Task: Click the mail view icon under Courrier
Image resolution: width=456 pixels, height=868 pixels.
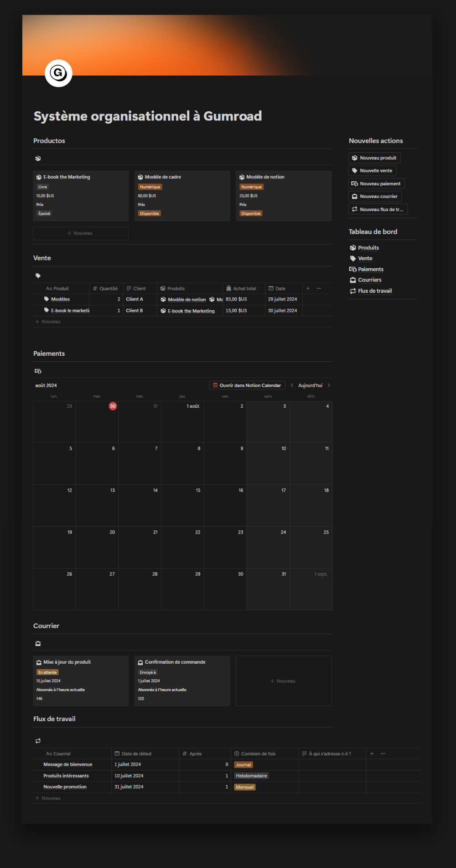Action: point(38,643)
